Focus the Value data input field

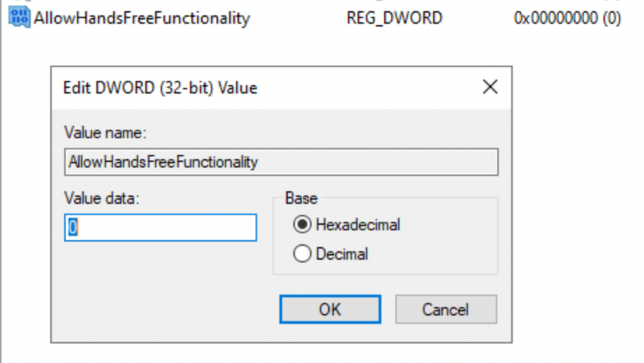(161, 228)
